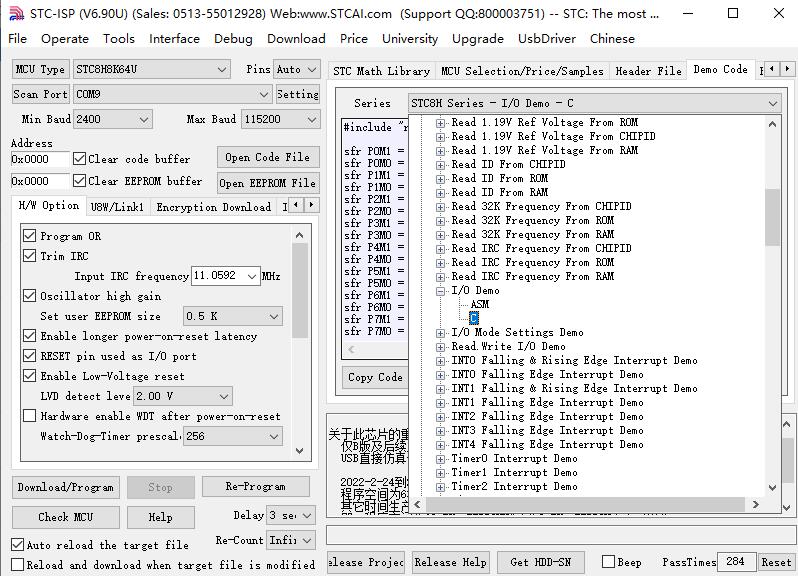The width and height of the screenshot is (798, 576).
Task: Open the Min Baud 2400 dropdown
Action: point(112,119)
